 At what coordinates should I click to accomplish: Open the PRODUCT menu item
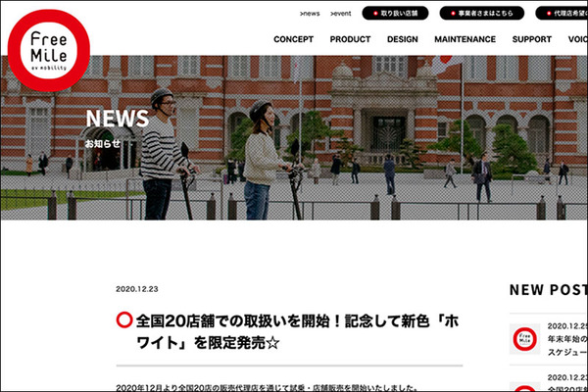[350, 39]
